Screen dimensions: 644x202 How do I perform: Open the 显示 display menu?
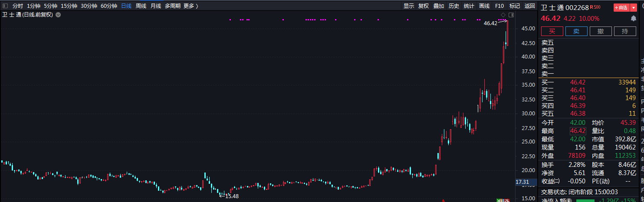point(409,6)
